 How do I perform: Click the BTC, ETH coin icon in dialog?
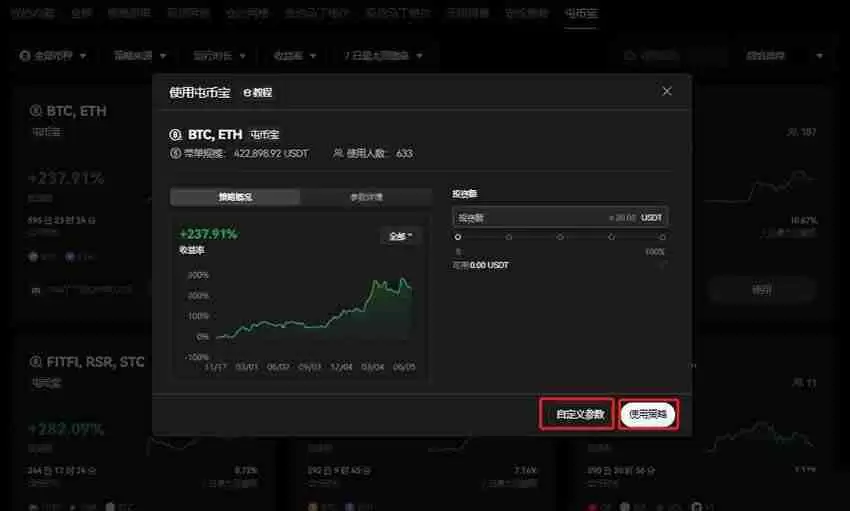point(175,134)
